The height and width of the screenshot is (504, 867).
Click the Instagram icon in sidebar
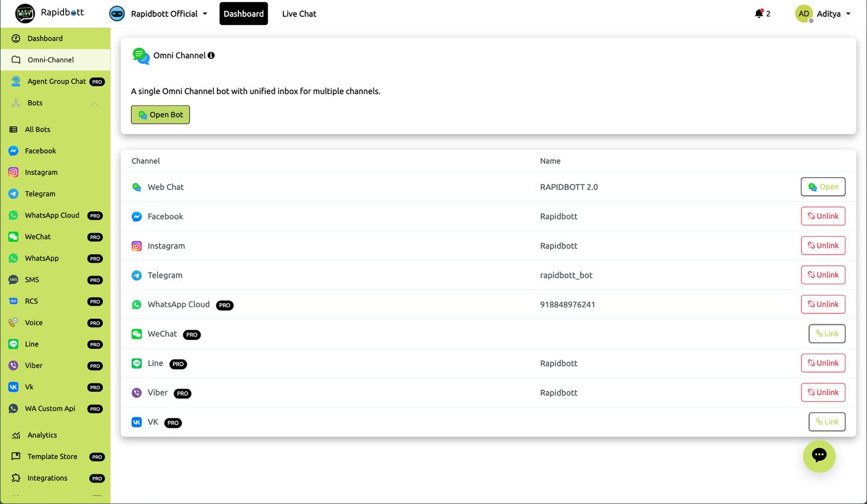pos(14,172)
